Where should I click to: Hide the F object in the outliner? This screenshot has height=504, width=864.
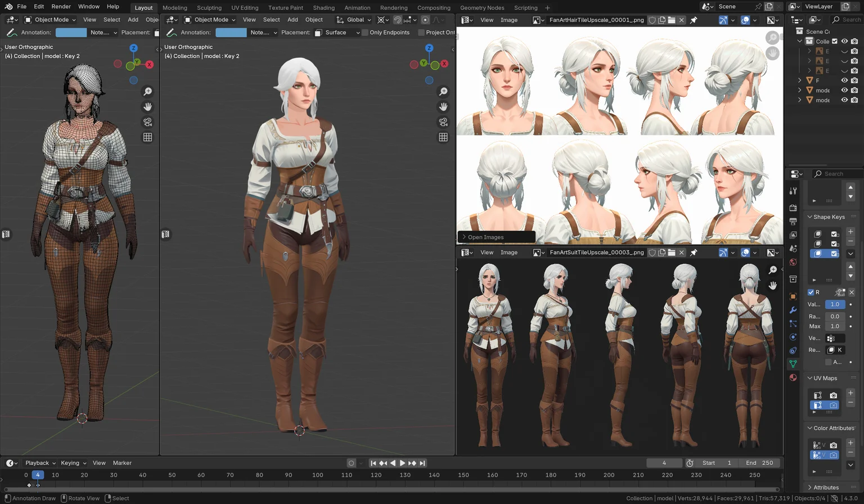[x=844, y=80]
